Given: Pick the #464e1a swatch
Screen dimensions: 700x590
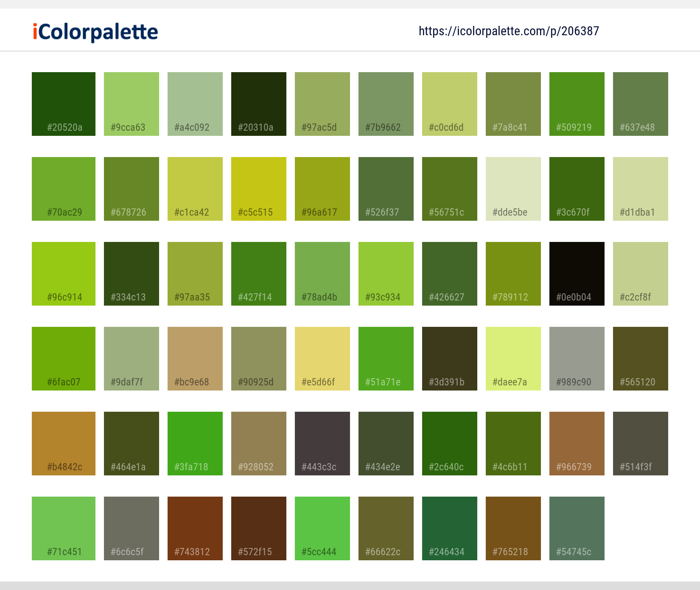Looking at the screenshot, I should tap(132, 444).
